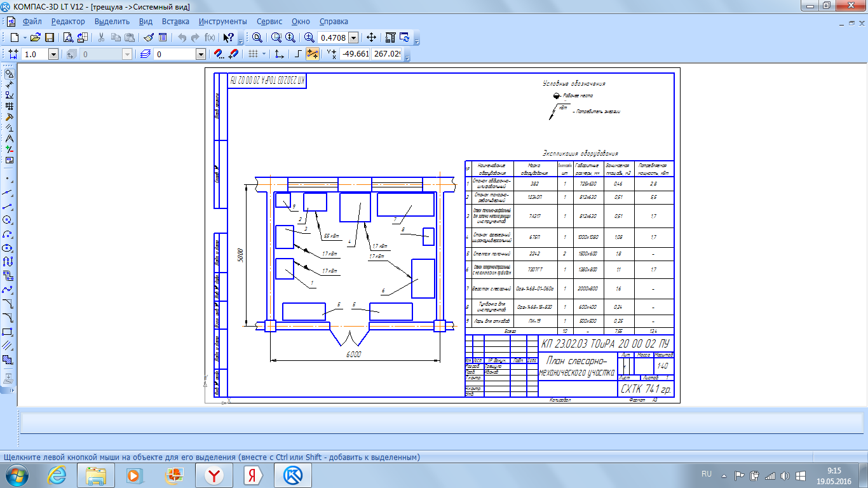Expand the cursor step dropdown
Viewport: 868px width, 488px height.
point(53,55)
